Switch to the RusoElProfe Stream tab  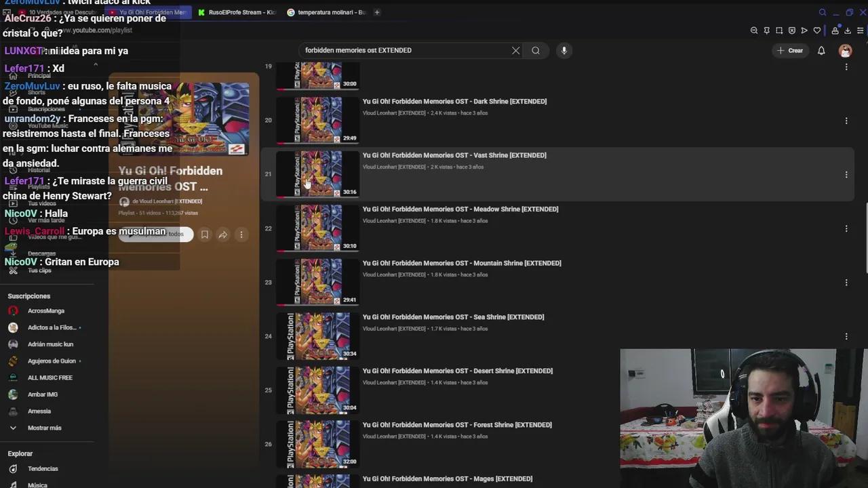pyautogui.click(x=237, y=12)
